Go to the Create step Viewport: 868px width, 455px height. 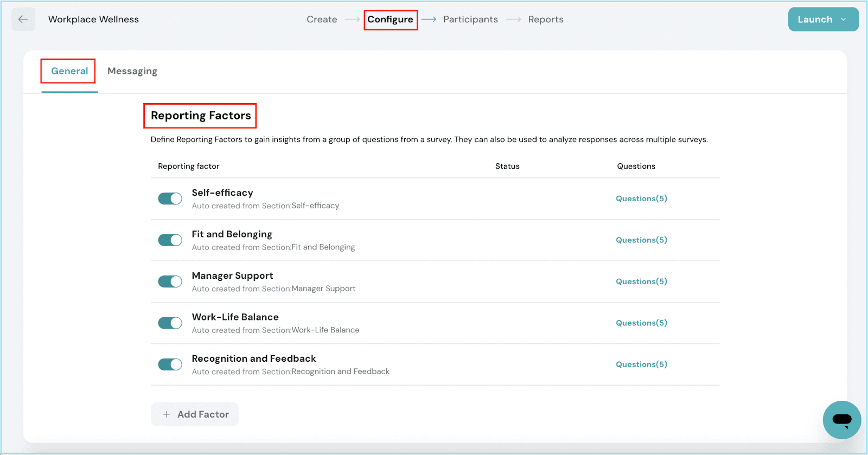tap(322, 20)
